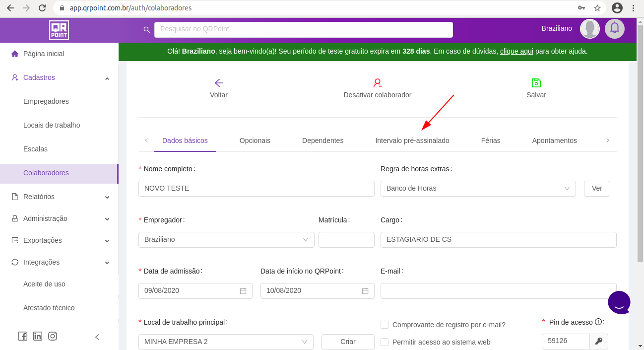Open the Empregador dropdown
The width and height of the screenshot is (644, 350).
pos(226,240)
